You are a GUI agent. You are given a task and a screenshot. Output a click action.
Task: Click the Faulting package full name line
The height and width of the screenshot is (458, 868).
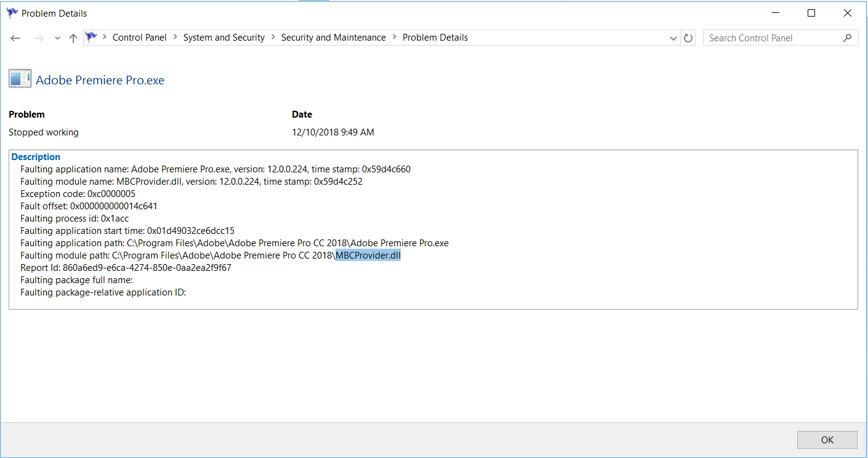pyautogui.click(x=76, y=280)
